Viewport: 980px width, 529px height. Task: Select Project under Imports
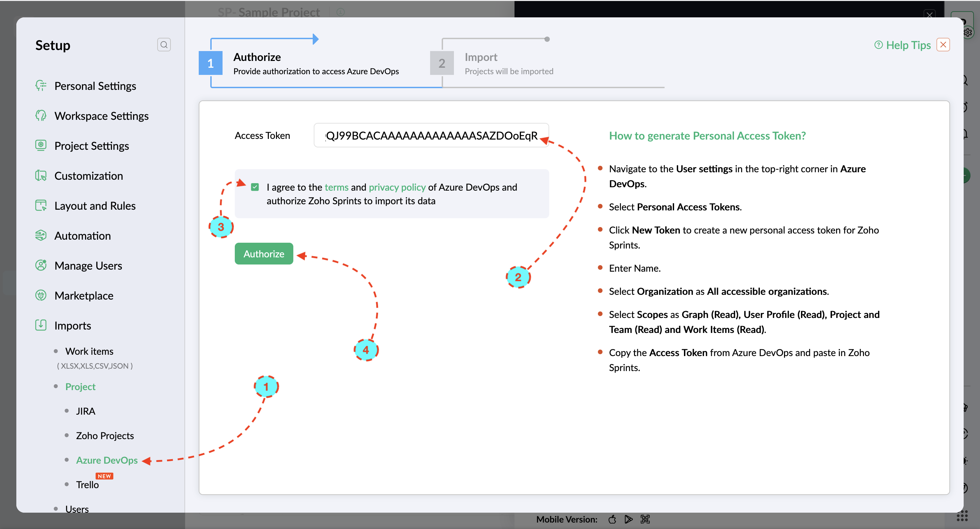point(80,386)
